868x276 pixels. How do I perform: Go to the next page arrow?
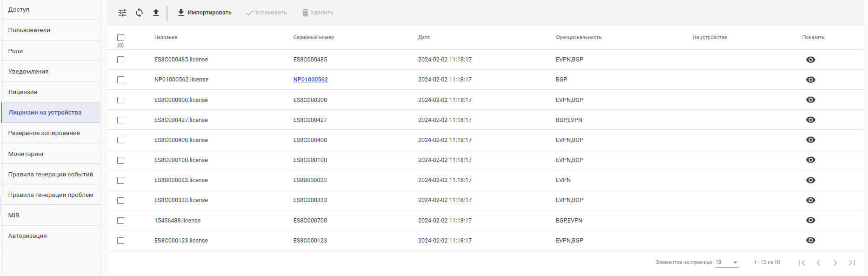click(x=835, y=263)
